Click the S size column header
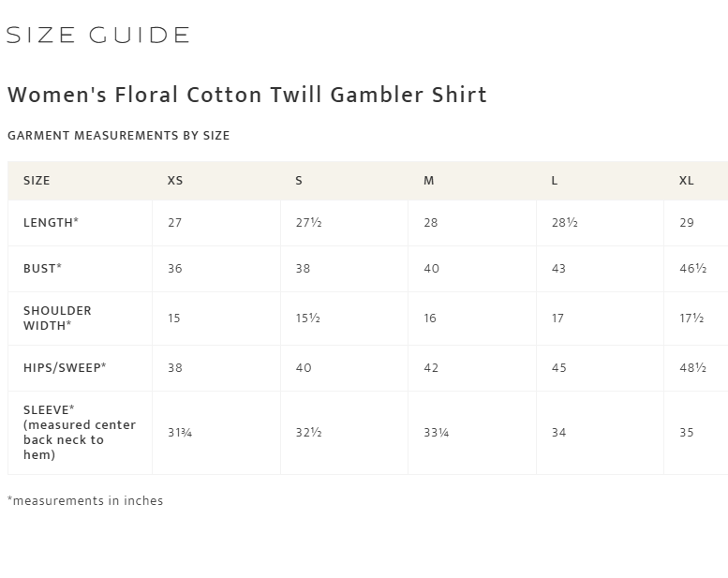Screen dimensions: 728x578 pos(299,181)
